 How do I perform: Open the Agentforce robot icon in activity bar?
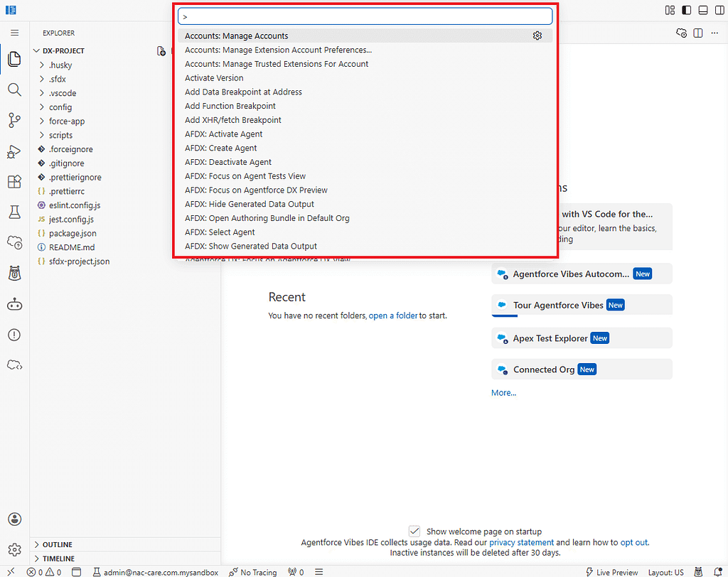pyautogui.click(x=14, y=305)
